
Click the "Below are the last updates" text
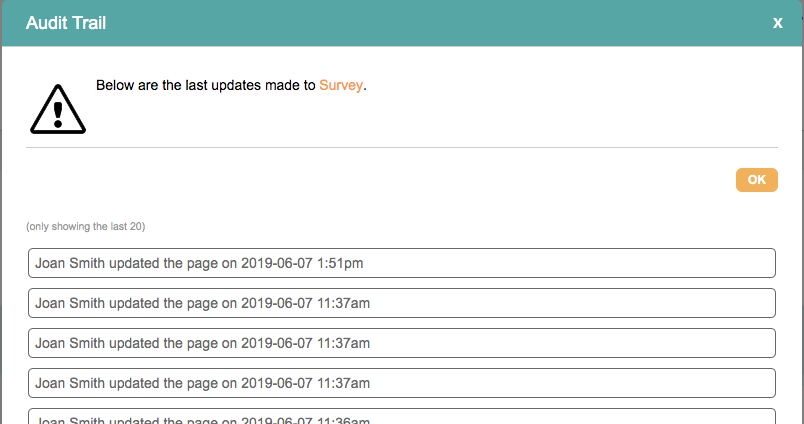[x=206, y=86]
